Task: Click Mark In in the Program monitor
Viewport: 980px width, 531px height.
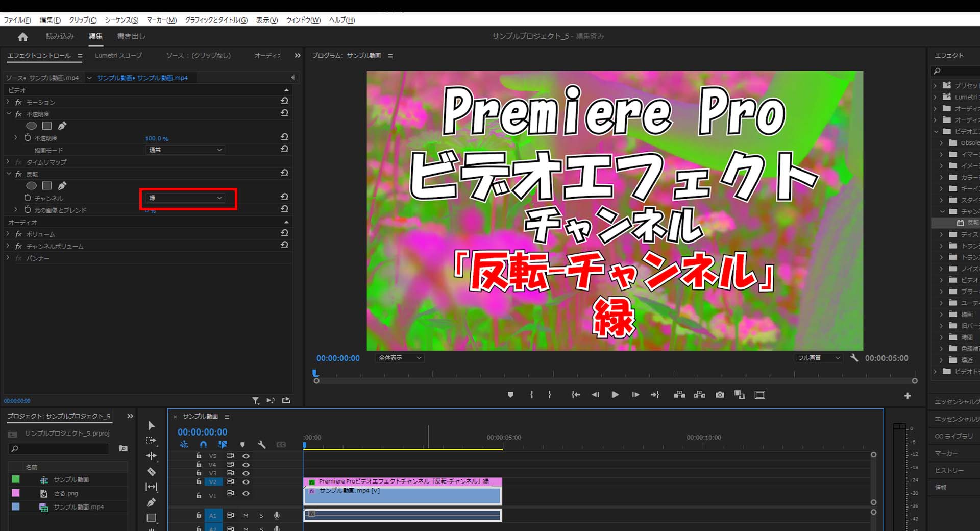Action: coord(531,395)
